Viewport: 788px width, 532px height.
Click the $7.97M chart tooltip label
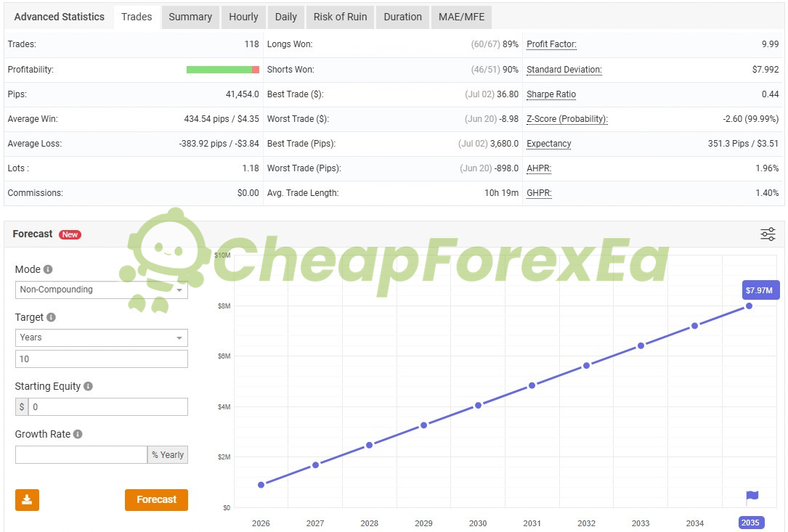(x=760, y=290)
